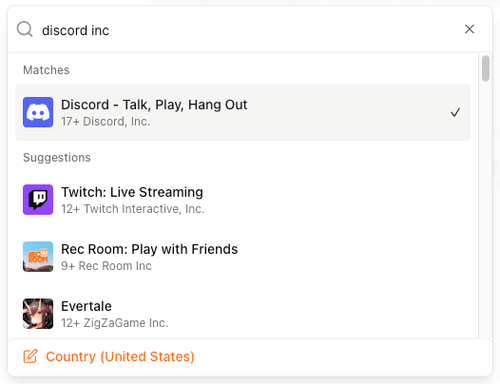Toggle the checkmark on Discord match
Image resolution: width=500 pixels, height=384 pixels.
[455, 112]
